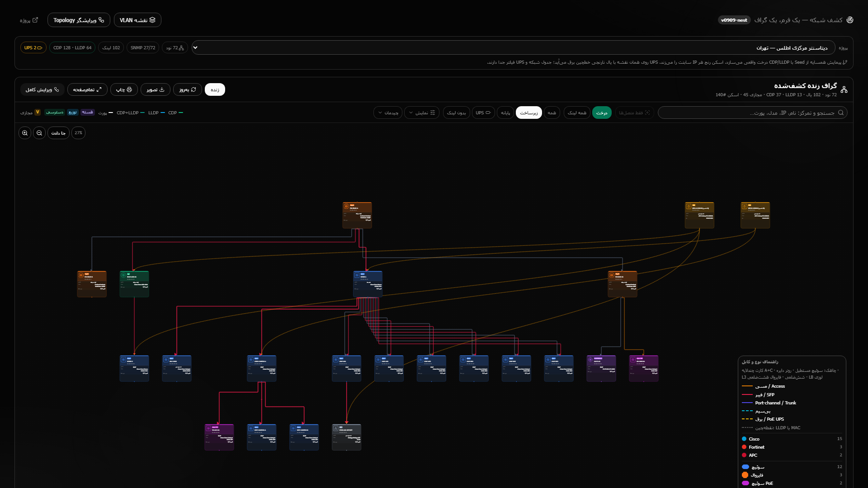
Task: Click the APC legend entry
Action: click(x=792, y=455)
